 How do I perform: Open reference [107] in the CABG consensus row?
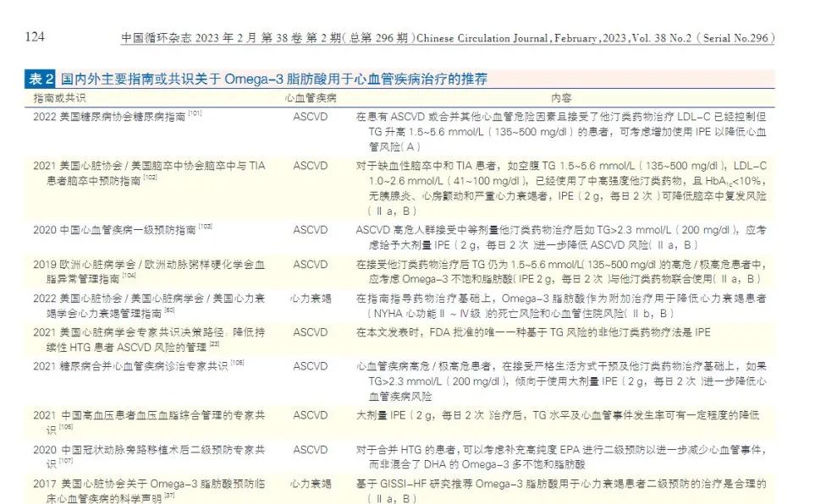pyautogui.click(x=63, y=462)
